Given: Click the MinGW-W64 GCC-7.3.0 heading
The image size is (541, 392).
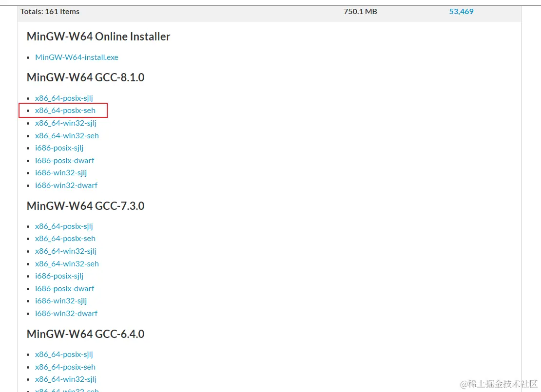Looking at the screenshot, I should [86, 206].
